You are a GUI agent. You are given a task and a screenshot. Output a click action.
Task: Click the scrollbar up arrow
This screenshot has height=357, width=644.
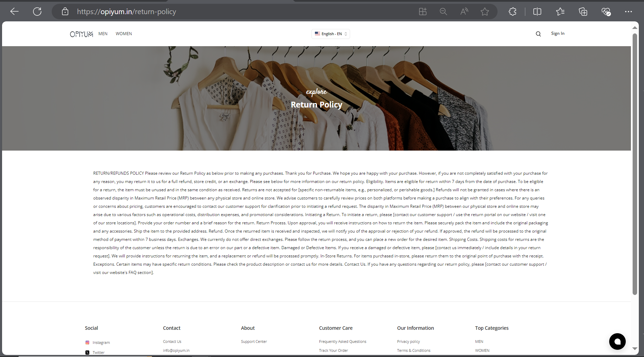pyautogui.click(x=635, y=28)
